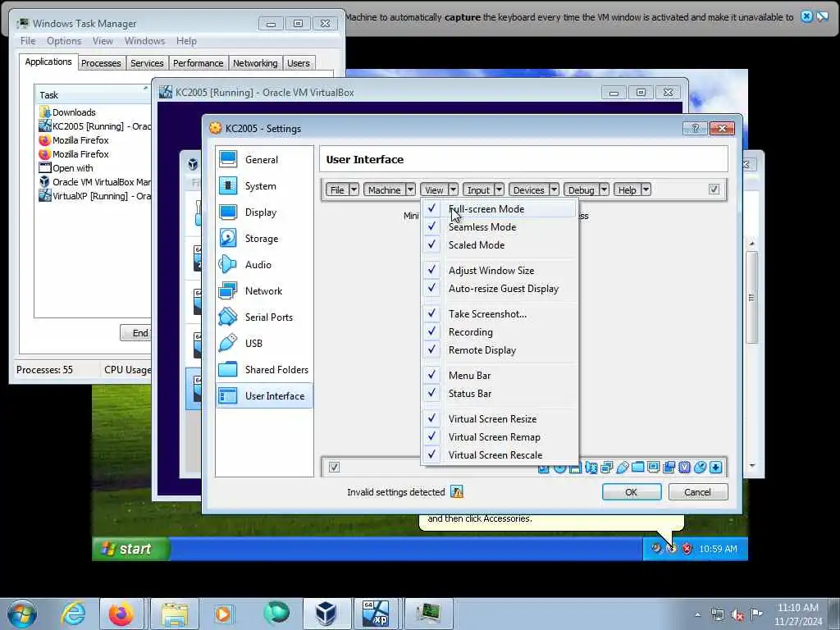Uncheck Seamless Mode in the View menu
This screenshot has width=840, height=630.
500,226
